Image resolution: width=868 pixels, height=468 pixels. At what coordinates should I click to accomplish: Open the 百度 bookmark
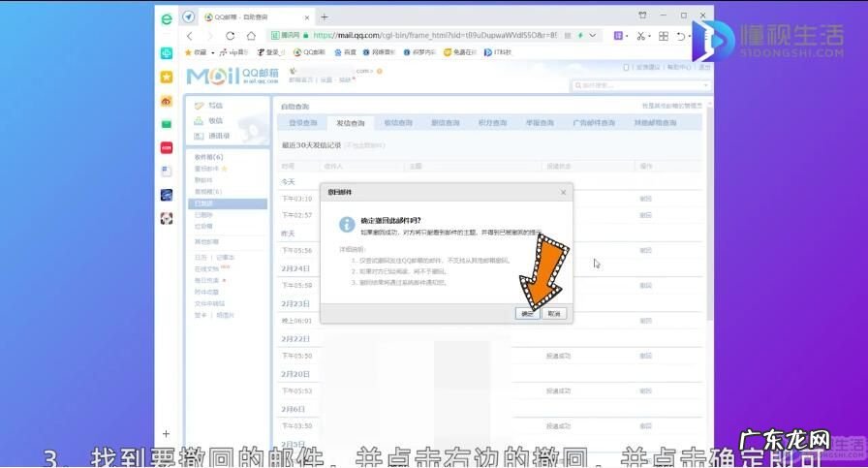click(x=346, y=52)
